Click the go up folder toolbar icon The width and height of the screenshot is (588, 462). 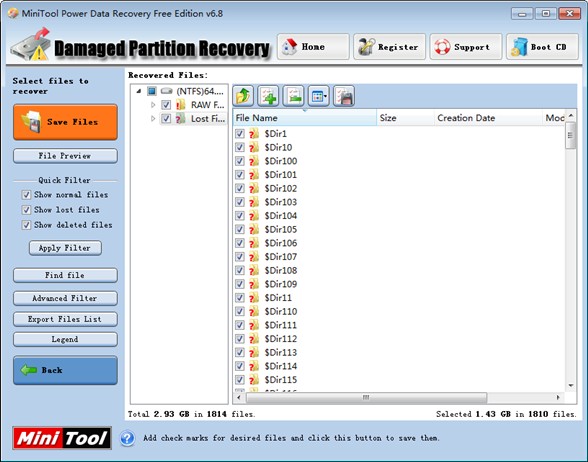click(243, 96)
